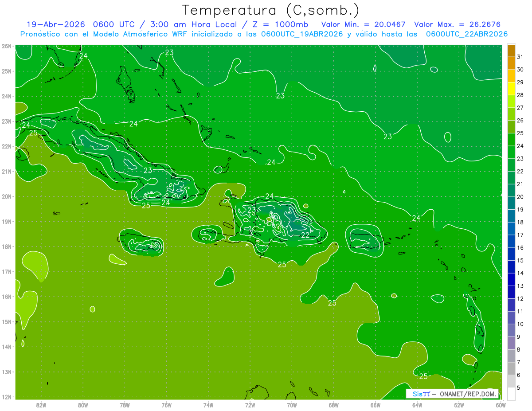532x411 pixels.
Task: Click the SisTT ONAMET/REP.DOM. logo box
Action: point(452,394)
